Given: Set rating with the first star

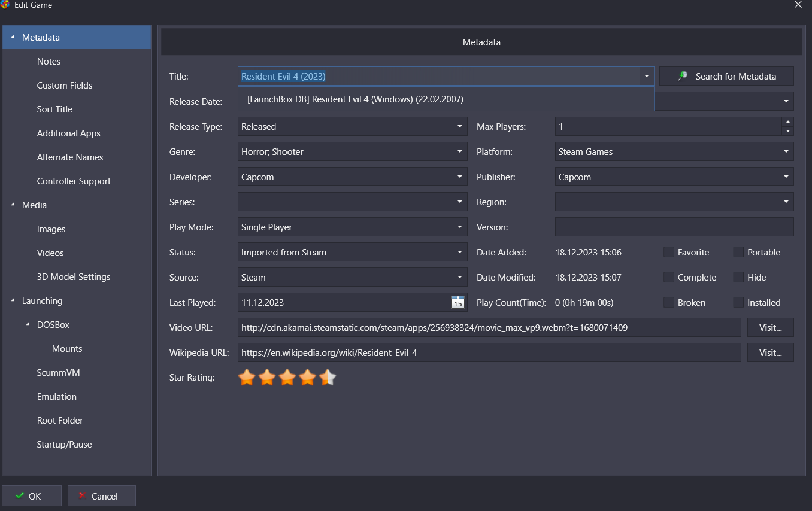Looking at the screenshot, I should pyautogui.click(x=247, y=378).
